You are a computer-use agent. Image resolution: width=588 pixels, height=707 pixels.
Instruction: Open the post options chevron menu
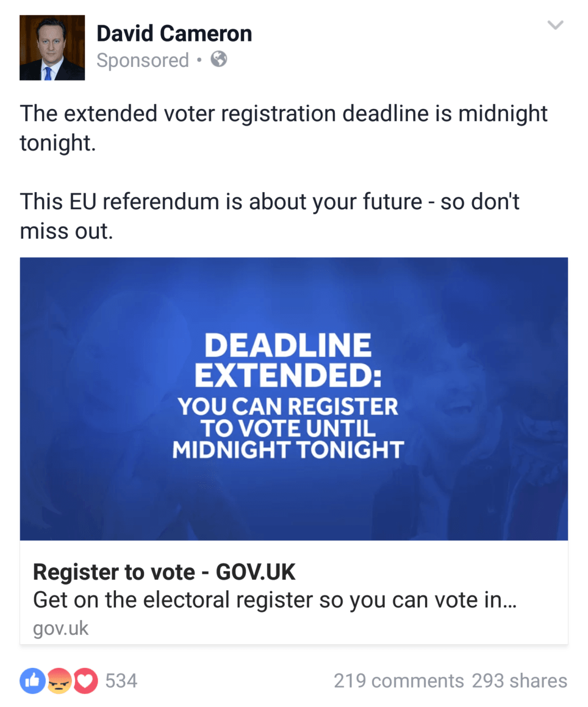coord(555,25)
